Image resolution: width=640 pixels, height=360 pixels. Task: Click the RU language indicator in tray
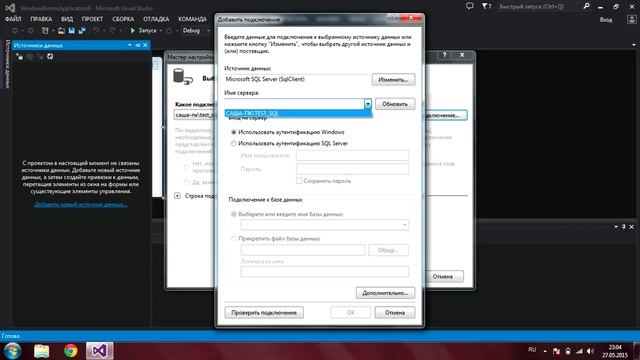(x=532, y=350)
